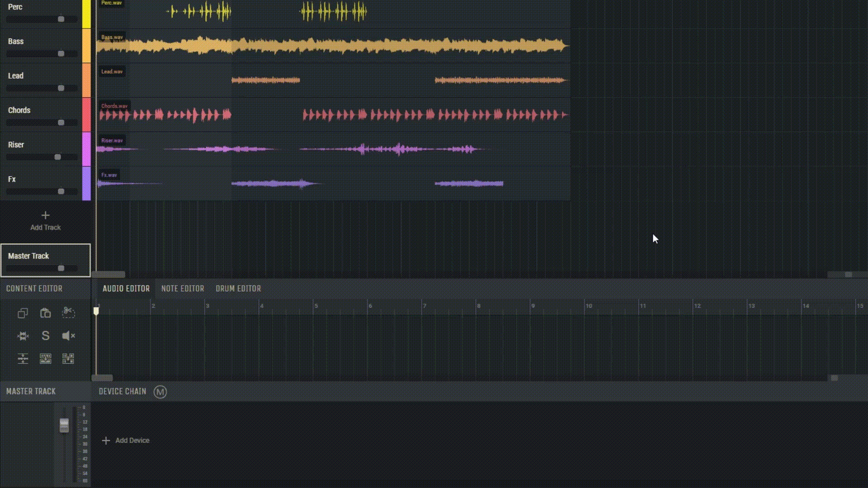This screenshot has width=868, height=488.
Task: Click the Audio Editor zoom handle at far right
Action: coord(835,378)
